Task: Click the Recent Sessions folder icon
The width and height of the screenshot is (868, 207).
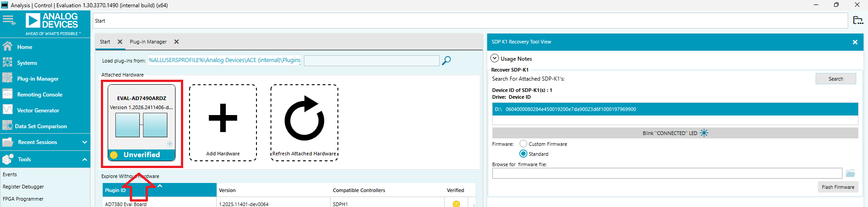Action: point(7,142)
